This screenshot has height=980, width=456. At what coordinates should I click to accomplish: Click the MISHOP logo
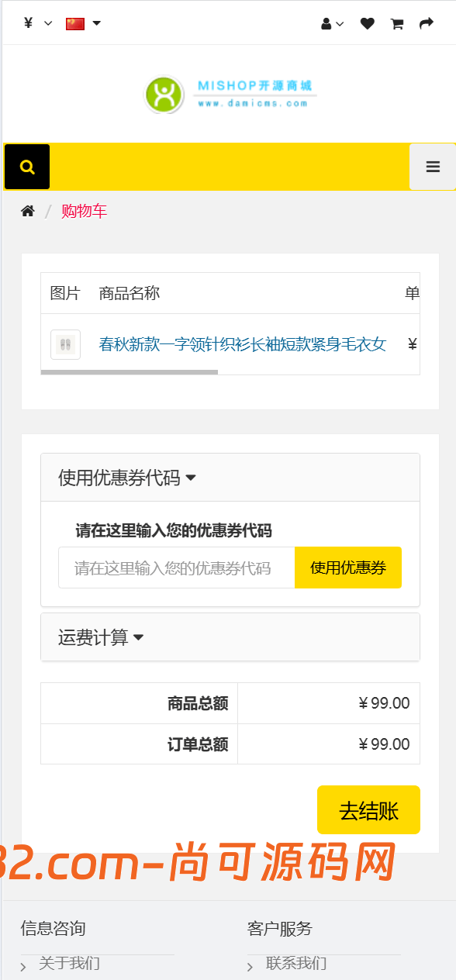click(228, 93)
